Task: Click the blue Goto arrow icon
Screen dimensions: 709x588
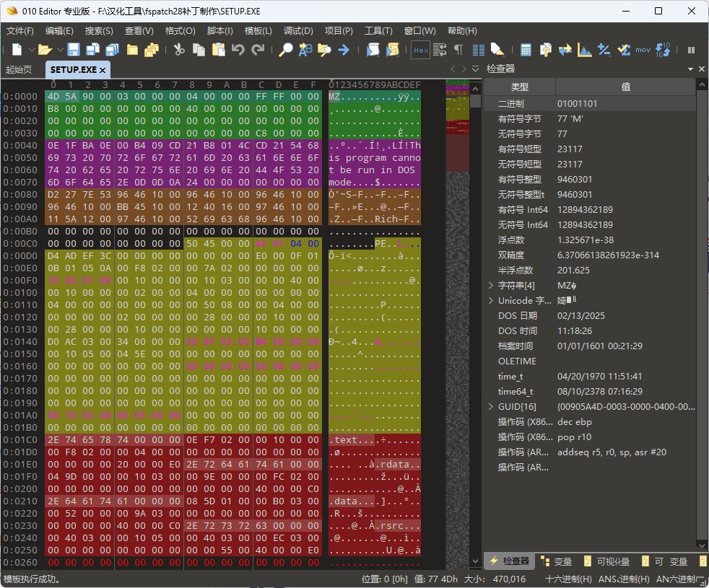Action: [344, 49]
